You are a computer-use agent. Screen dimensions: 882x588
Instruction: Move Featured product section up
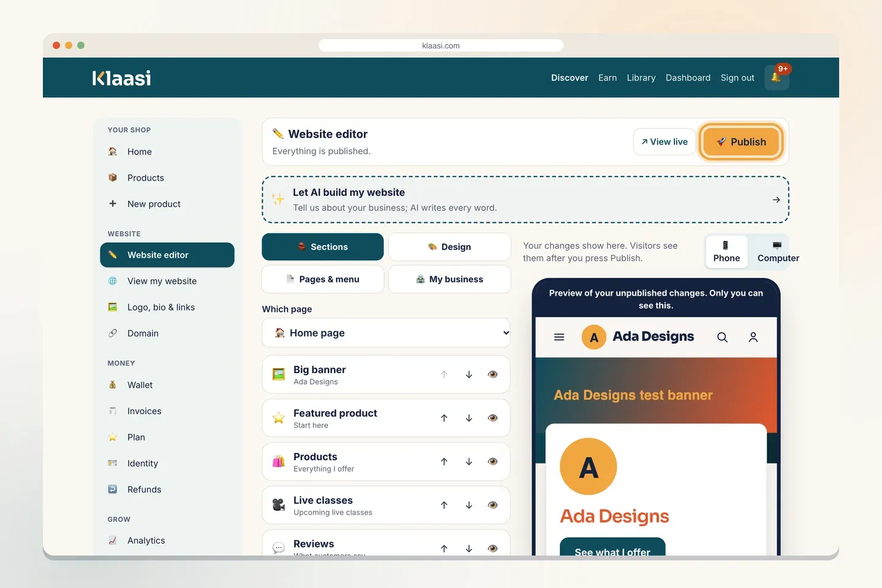444,418
